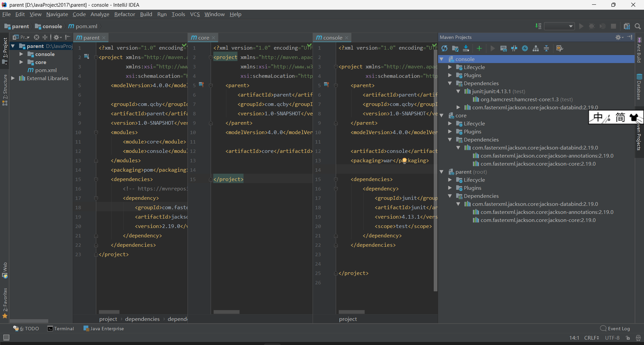Open the Event Log

pos(615,329)
